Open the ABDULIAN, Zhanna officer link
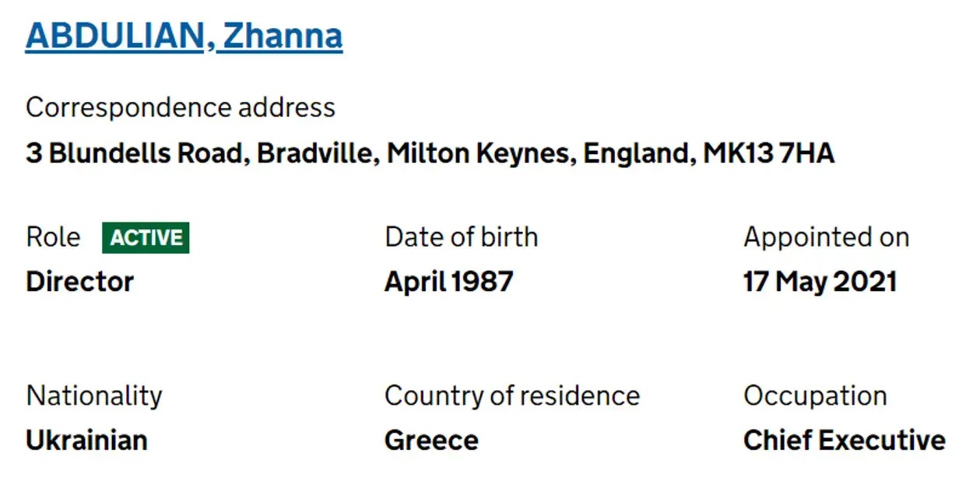 [x=184, y=36]
